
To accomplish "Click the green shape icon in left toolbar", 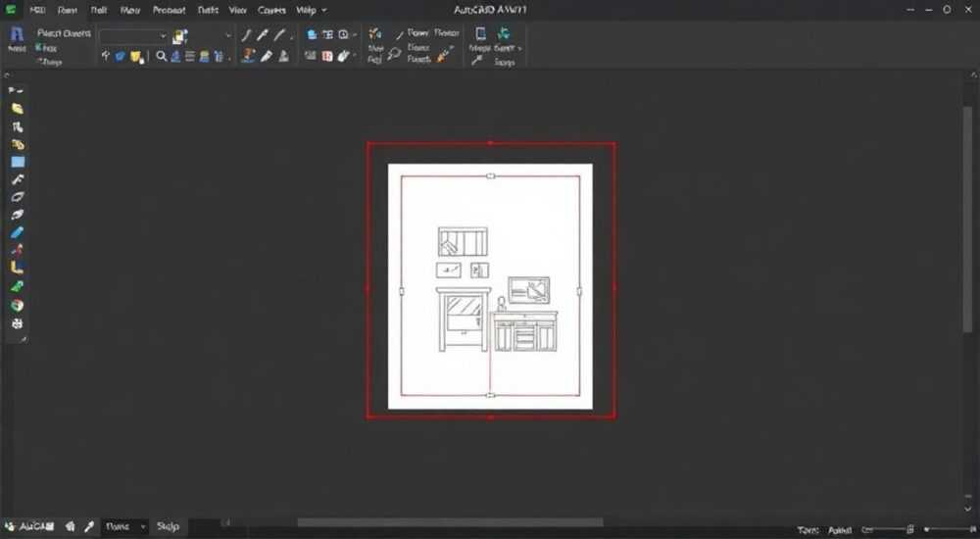I will point(17,286).
